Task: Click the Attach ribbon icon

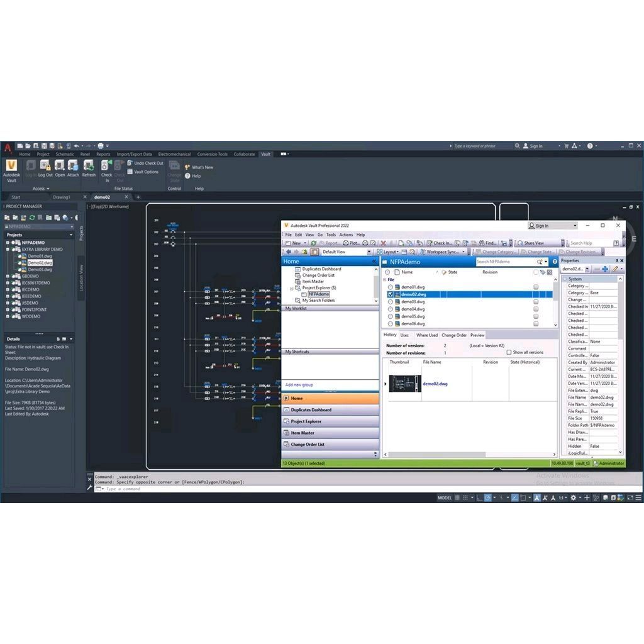Action: tap(73, 169)
